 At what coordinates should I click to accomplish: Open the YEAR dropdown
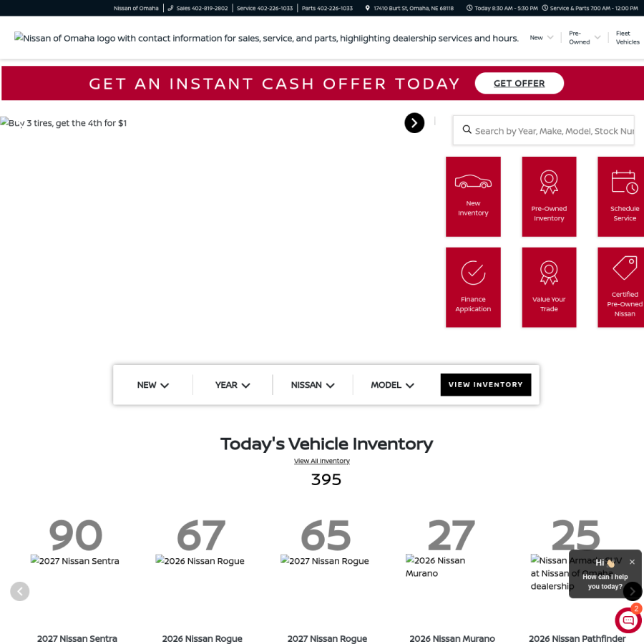pyautogui.click(x=233, y=385)
